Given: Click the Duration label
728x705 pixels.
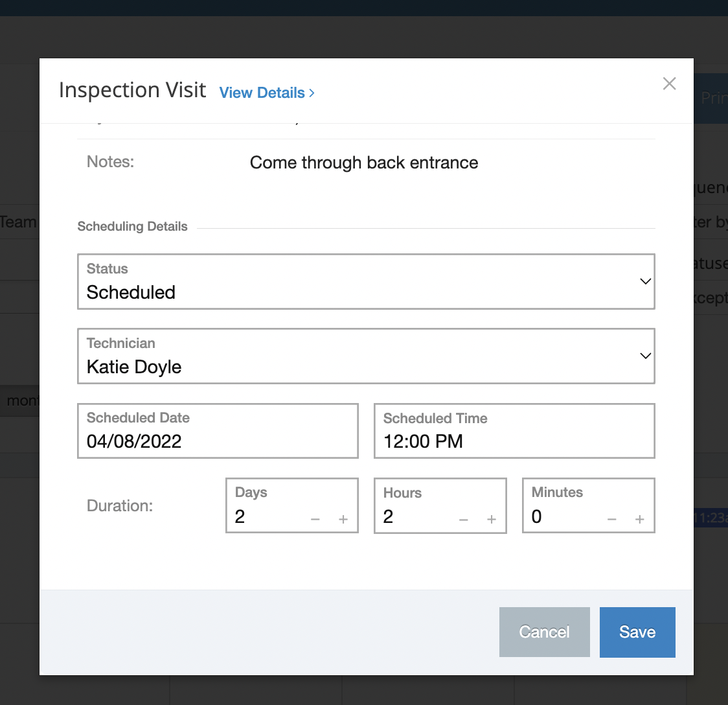Looking at the screenshot, I should click(120, 506).
